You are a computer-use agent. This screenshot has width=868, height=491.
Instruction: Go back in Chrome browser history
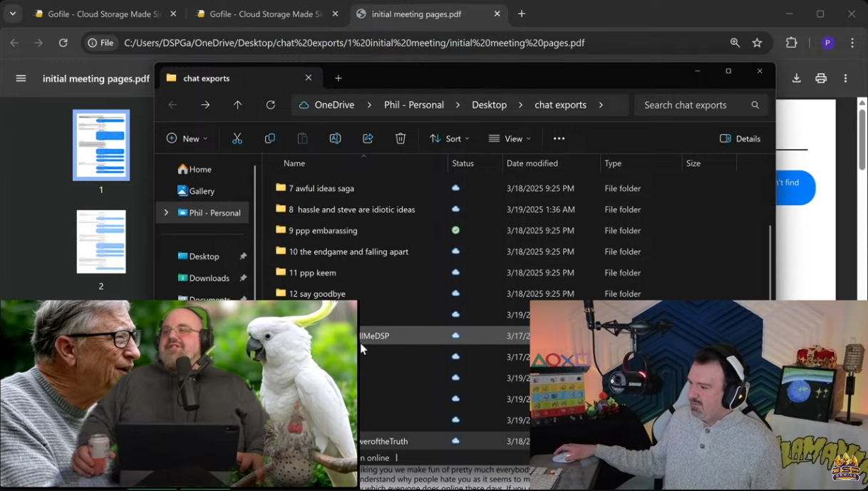[14, 43]
